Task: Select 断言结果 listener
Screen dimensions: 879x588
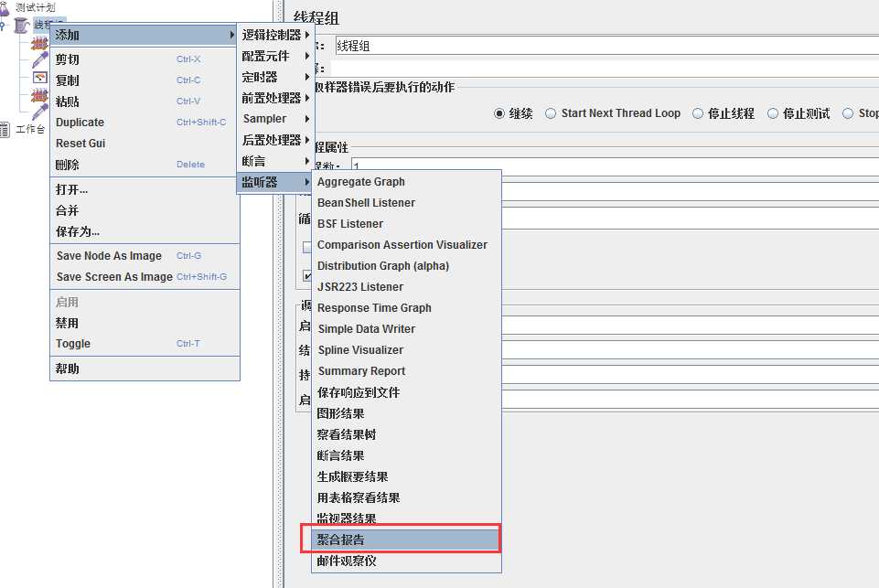Action: [406, 455]
